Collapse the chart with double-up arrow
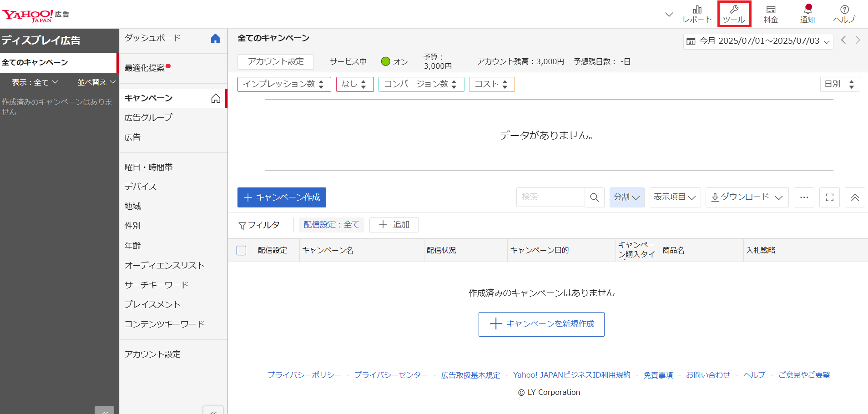 point(855,197)
